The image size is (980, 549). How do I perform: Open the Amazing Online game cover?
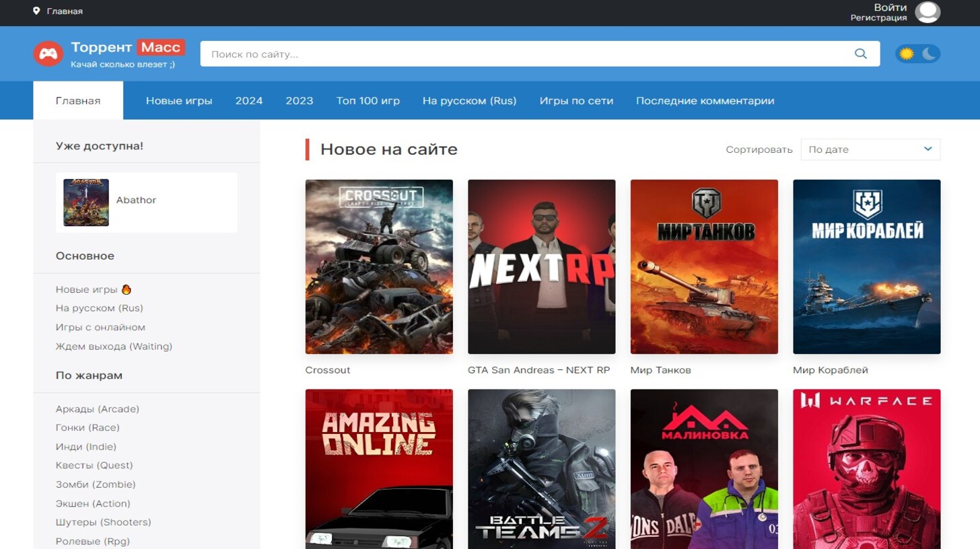point(379,469)
